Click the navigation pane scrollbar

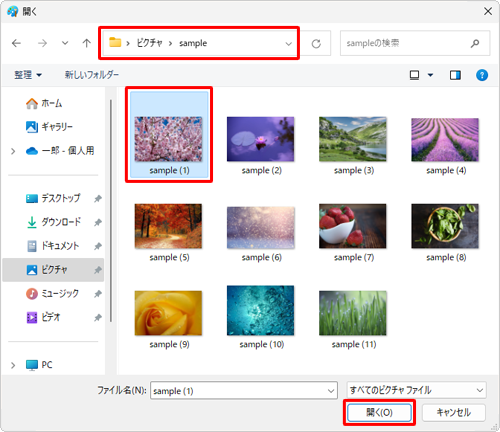click(x=111, y=211)
